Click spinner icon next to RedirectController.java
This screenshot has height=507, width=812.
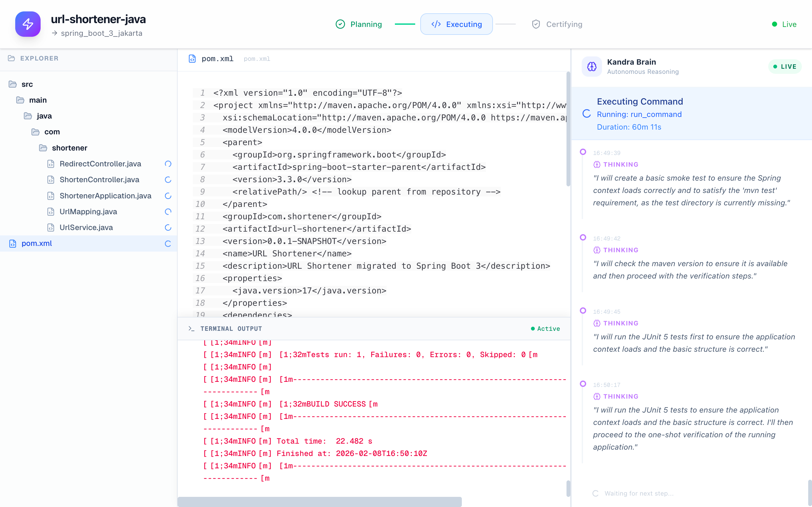[x=168, y=164]
